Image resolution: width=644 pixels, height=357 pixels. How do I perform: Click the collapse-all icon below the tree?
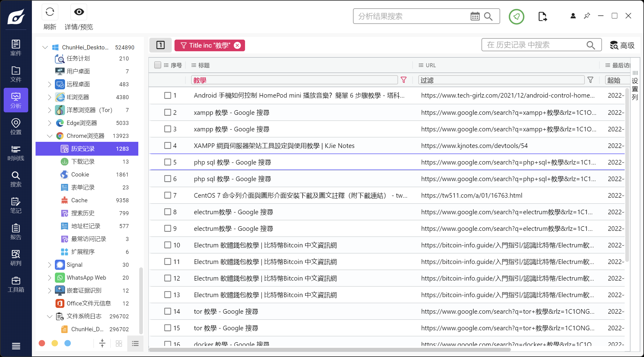click(x=102, y=343)
